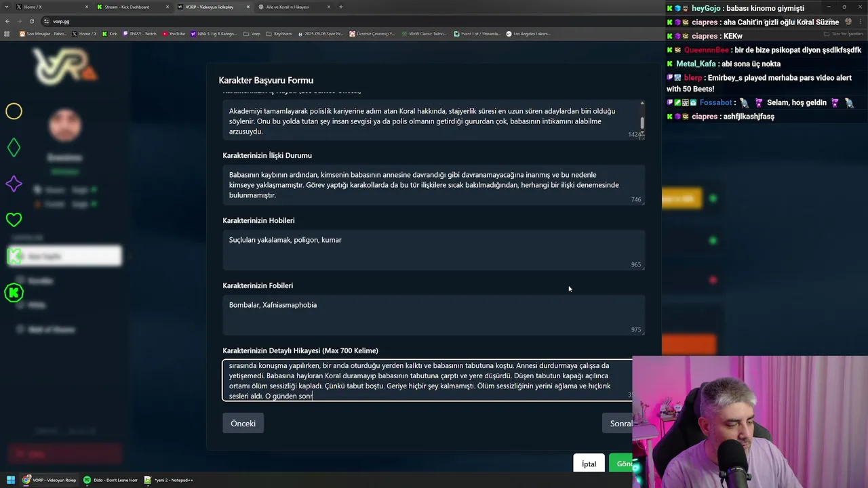Close the Home / X tab
The width and height of the screenshot is (868, 488).
[86, 7]
